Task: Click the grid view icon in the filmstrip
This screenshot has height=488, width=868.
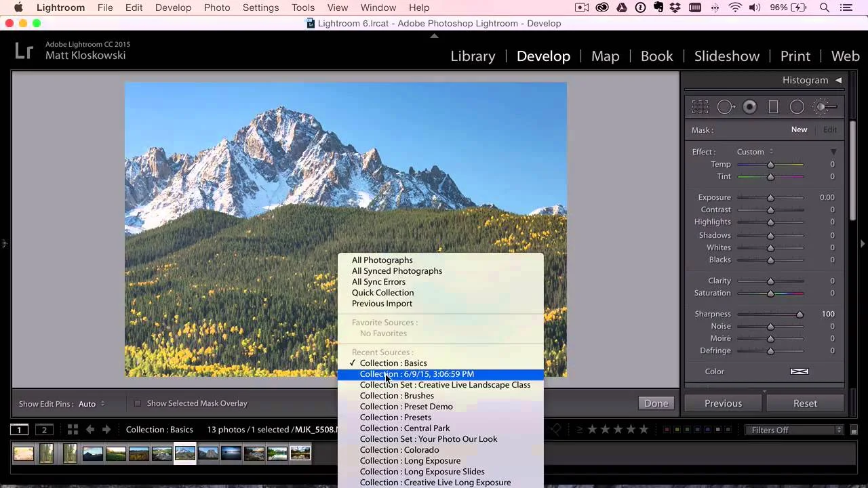Action: point(73,429)
